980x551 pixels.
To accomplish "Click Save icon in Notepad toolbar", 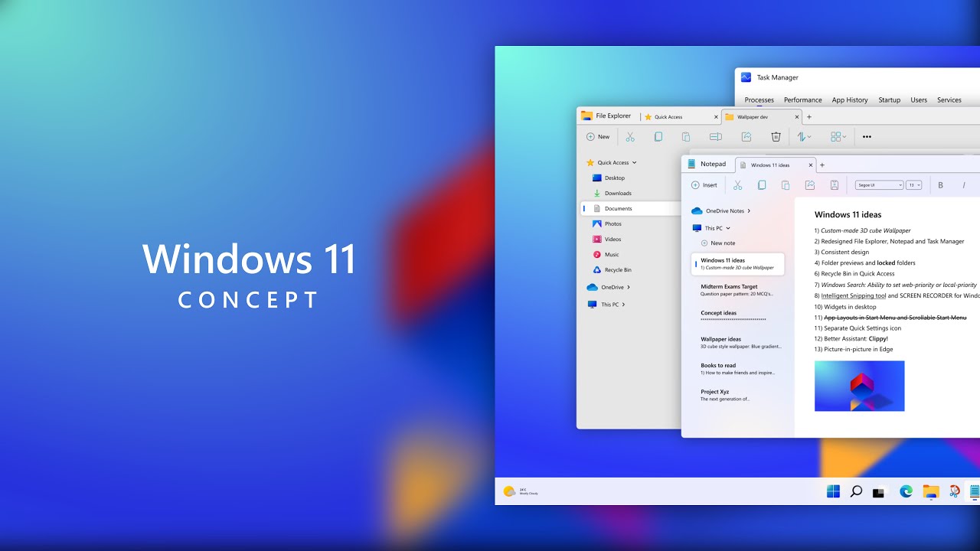I will click(x=835, y=185).
